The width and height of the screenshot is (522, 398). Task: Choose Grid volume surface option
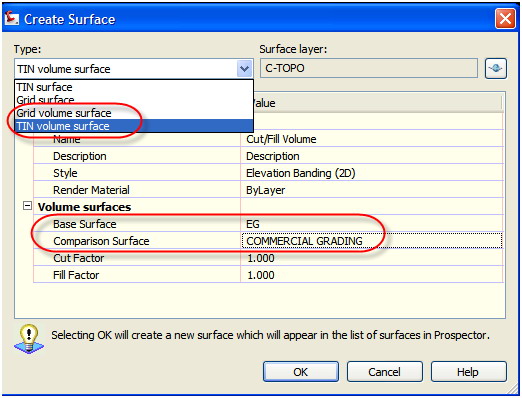134,113
